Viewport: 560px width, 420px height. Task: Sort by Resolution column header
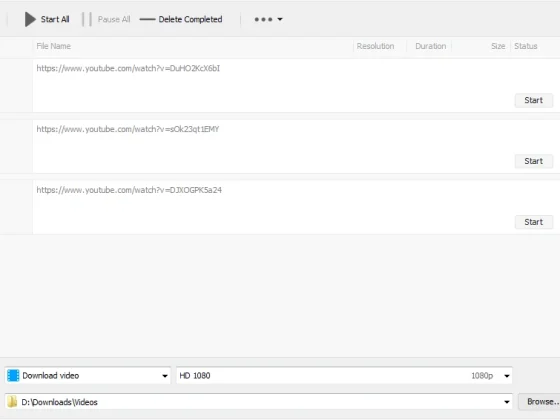tap(375, 46)
